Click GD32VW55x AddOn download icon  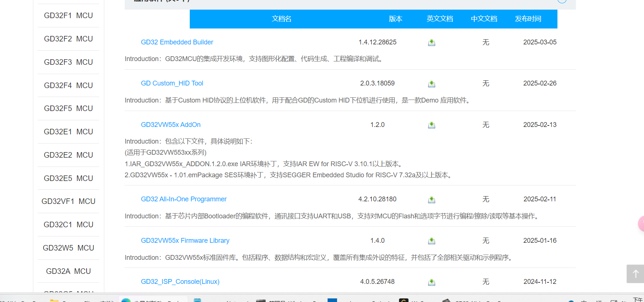point(431,125)
